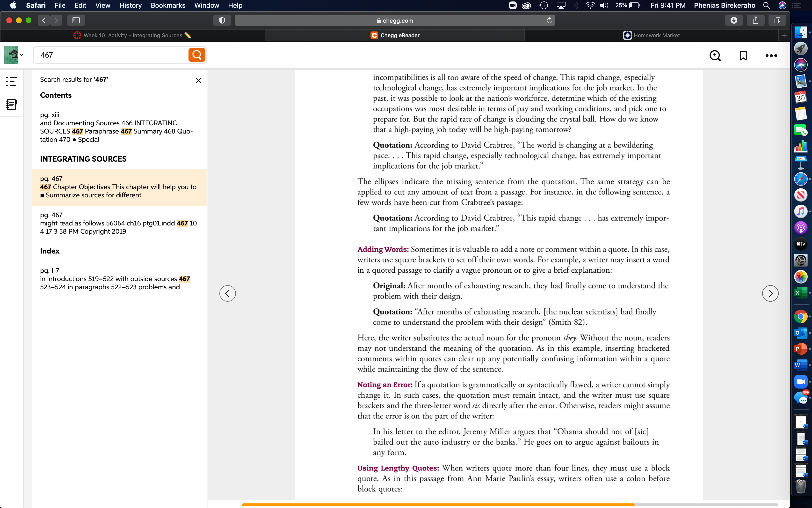Open the table of contents panel

pos(11,81)
